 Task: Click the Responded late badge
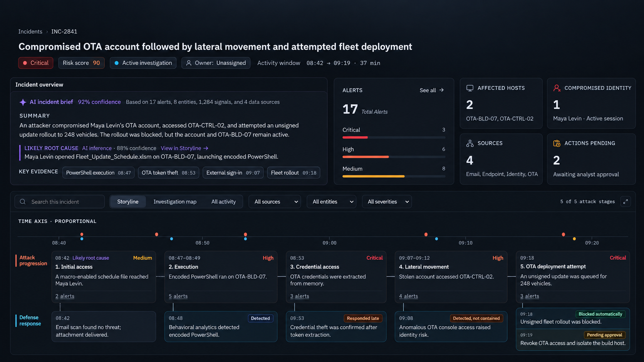[363, 319]
